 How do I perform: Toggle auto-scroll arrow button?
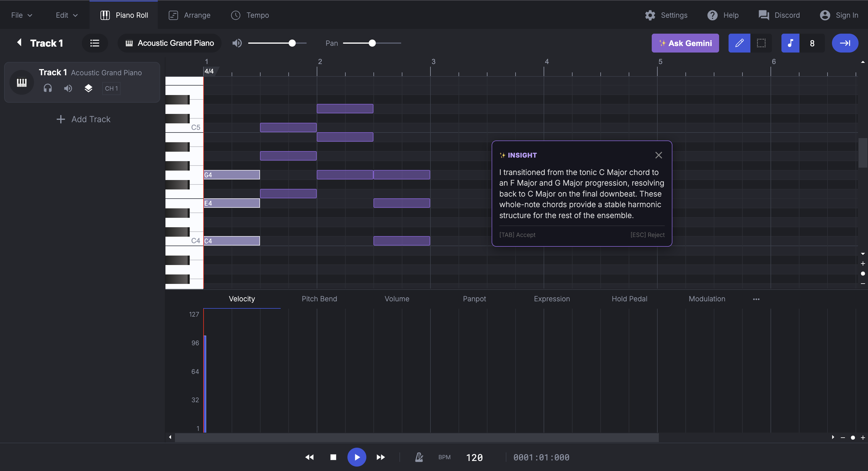pos(844,43)
